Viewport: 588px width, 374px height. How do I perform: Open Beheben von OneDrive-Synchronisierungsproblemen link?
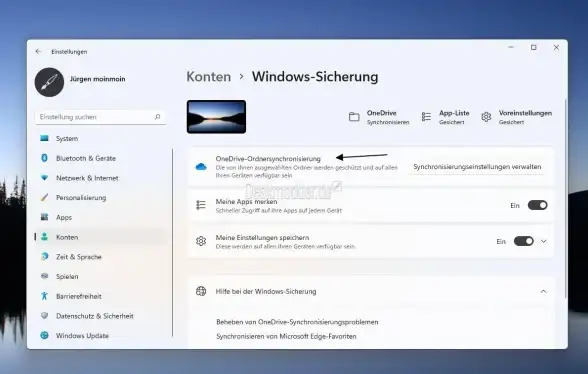[297, 322]
